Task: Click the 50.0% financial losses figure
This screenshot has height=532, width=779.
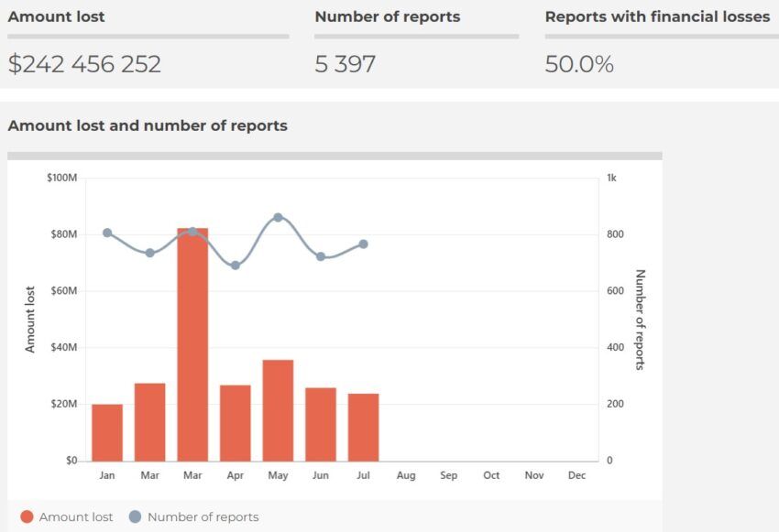Action: 579,64
